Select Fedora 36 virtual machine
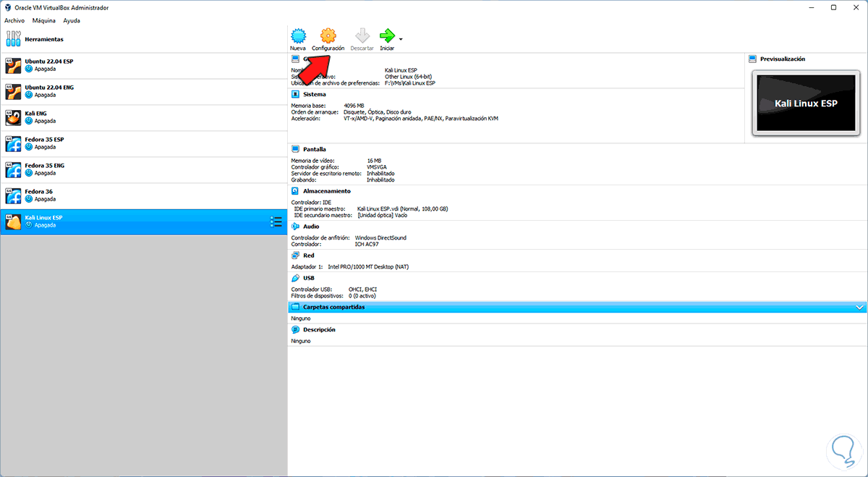This screenshot has height=477, width=868. pyautogui.click(x=144, y=195)
